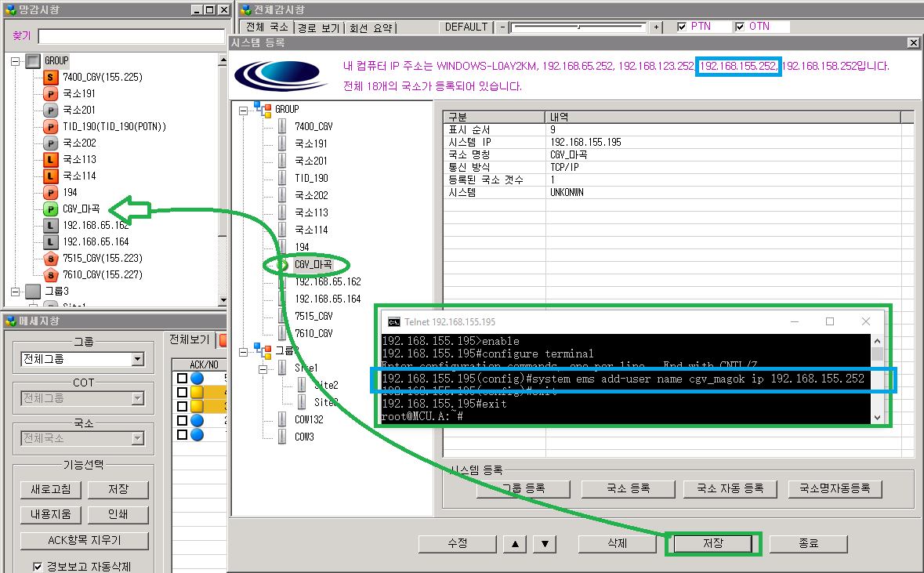This screenshot has height=573, width=924.
Task: Click the gray P icon beside 국소202
Action: tap(51, 143)
